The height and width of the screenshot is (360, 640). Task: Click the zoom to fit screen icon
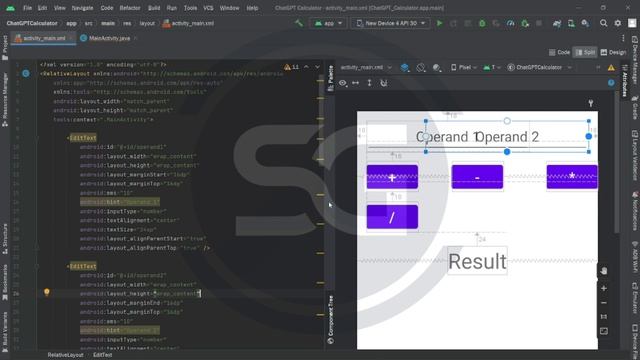(x=604, y=331)
